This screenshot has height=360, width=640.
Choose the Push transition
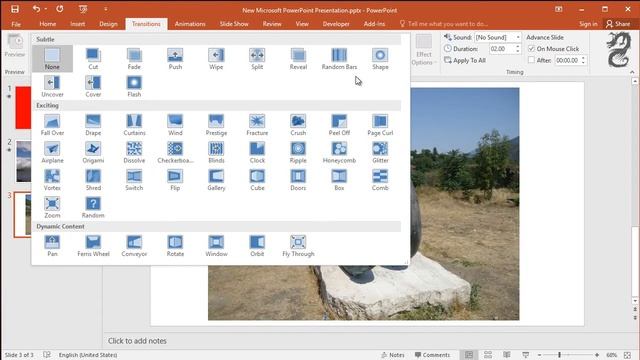click(175, 59)
